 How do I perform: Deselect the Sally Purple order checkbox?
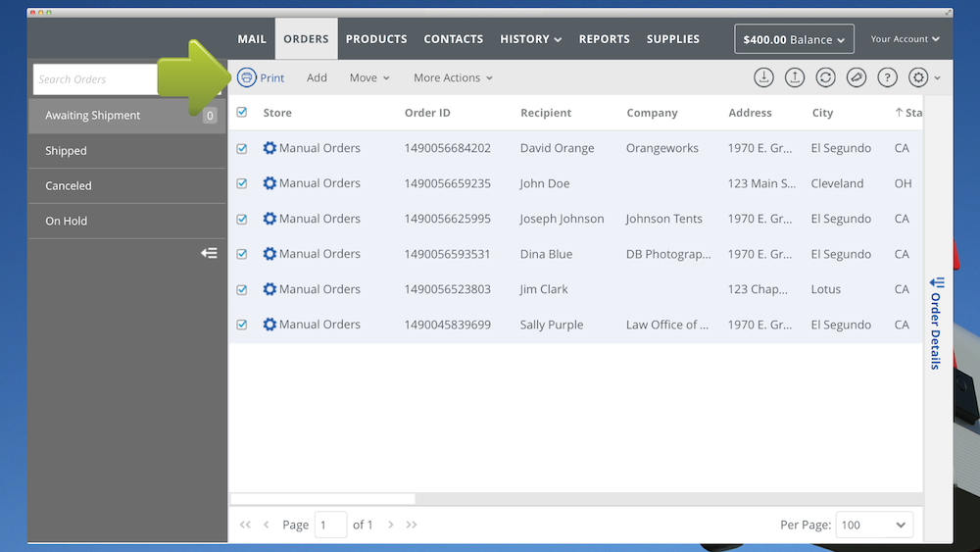coord(242,325)
